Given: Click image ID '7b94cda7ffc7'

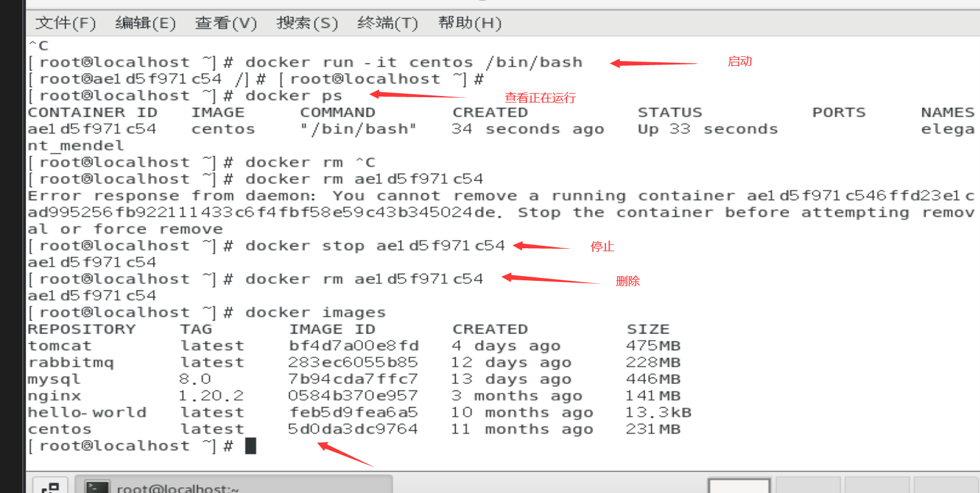Looking at the screenshot, I should pyautogui.click(x=353, y=379).
